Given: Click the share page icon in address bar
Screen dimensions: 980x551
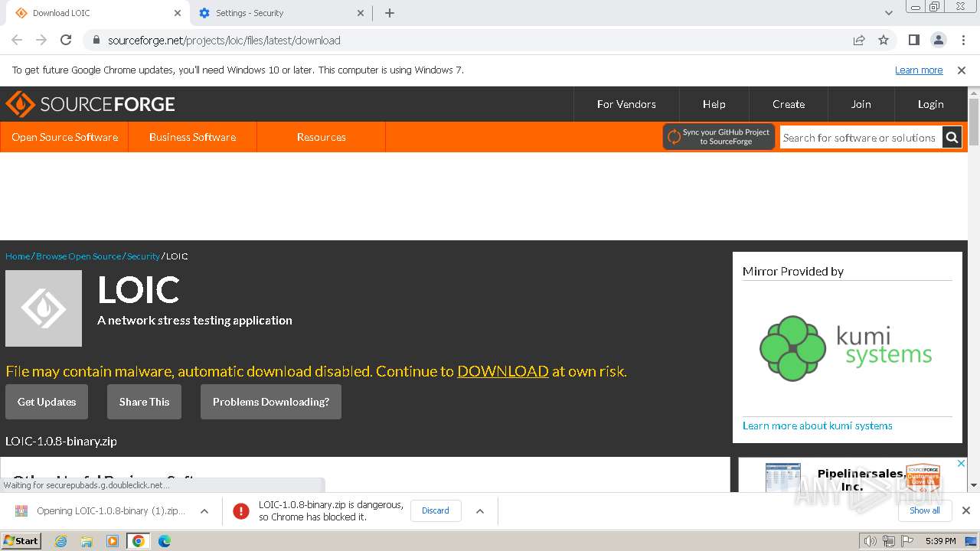Looking at the screenshot, I should (x=859, y=40).
